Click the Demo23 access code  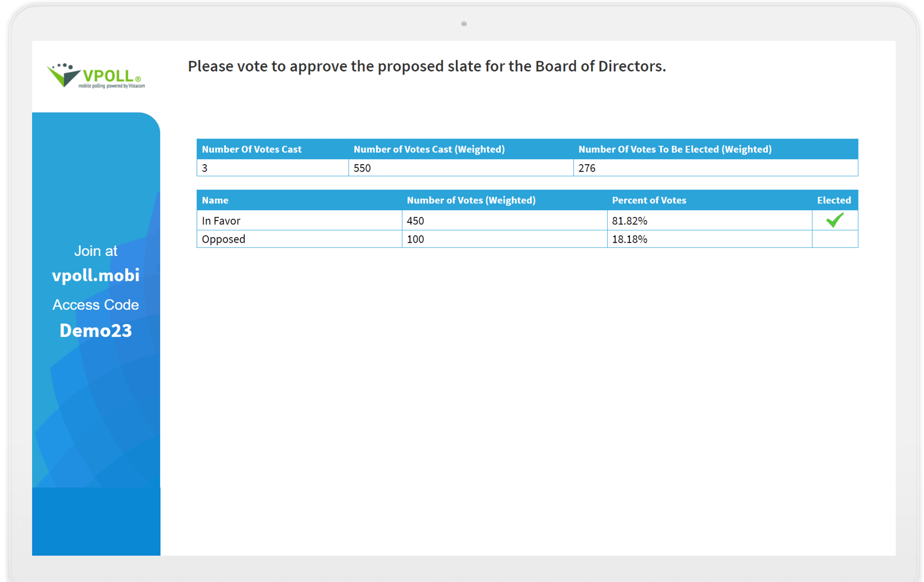96,331
